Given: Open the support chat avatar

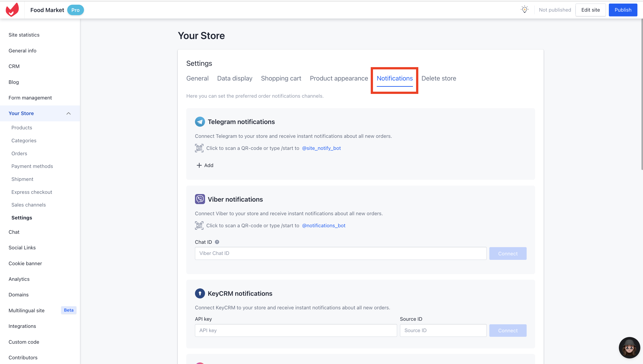Looking at the screenshot, I should (x=629, y=348).
